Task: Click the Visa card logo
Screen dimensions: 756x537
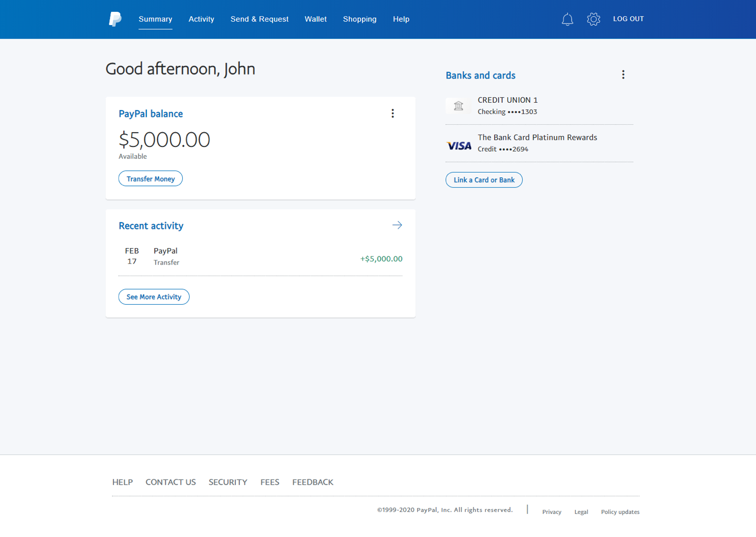Action: pos(459,146)
